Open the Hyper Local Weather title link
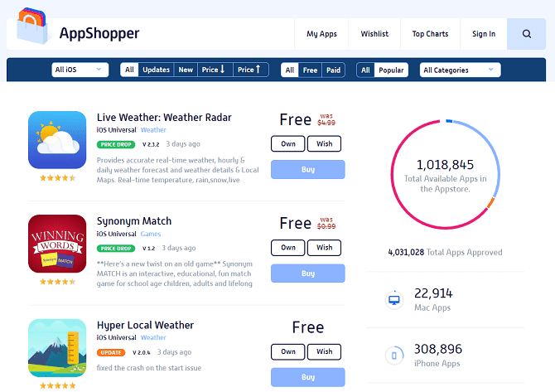The width and height of the screenshot is (555, 392). 146,325
